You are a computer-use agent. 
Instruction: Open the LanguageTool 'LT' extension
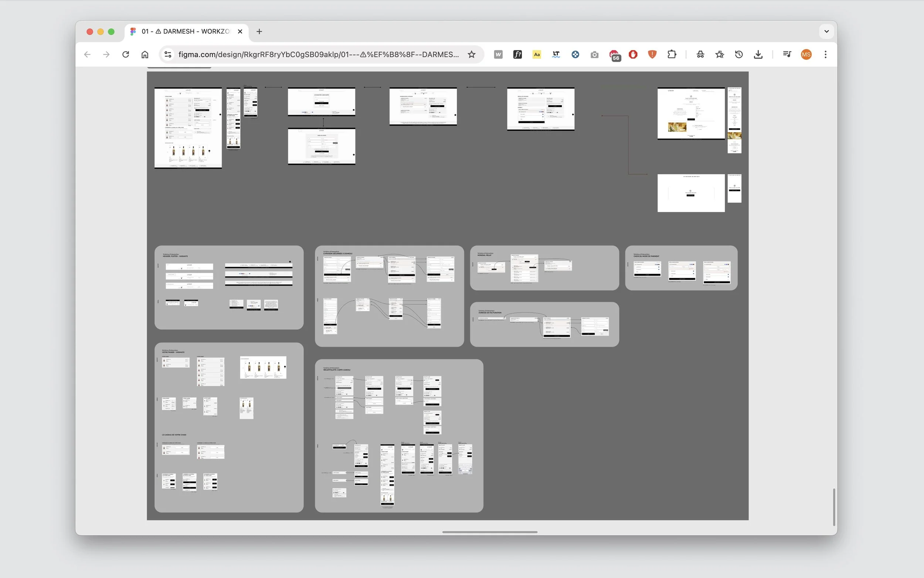(556, 55)
